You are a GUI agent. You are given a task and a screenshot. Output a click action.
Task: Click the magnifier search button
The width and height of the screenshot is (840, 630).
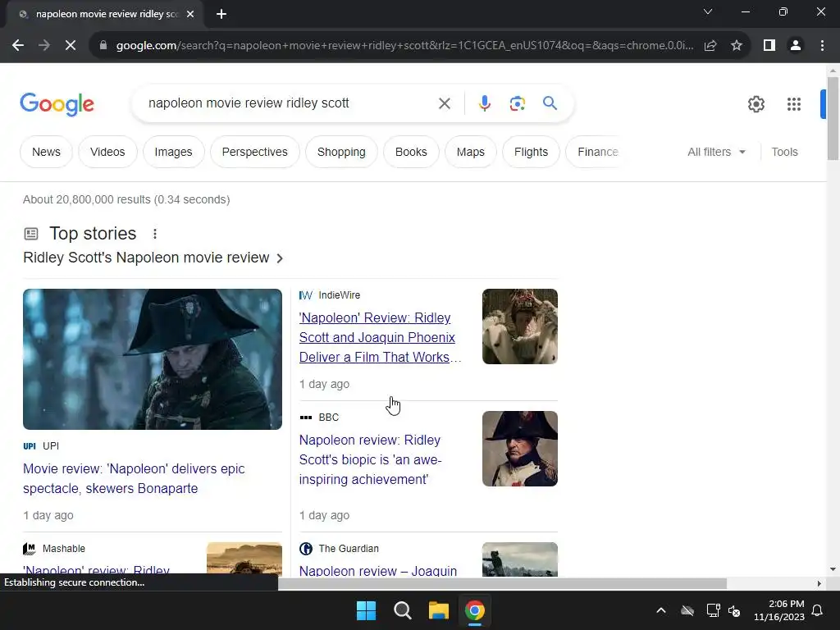[x=550, y=103]
